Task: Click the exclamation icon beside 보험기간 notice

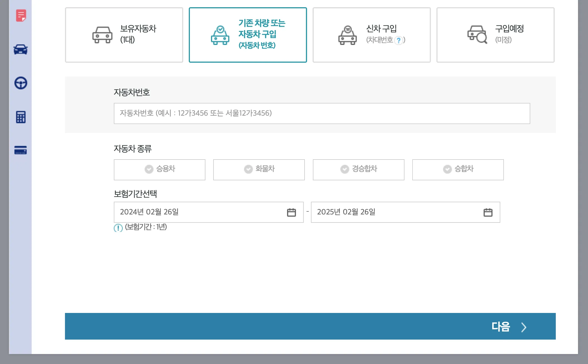Action: (118, 228)
